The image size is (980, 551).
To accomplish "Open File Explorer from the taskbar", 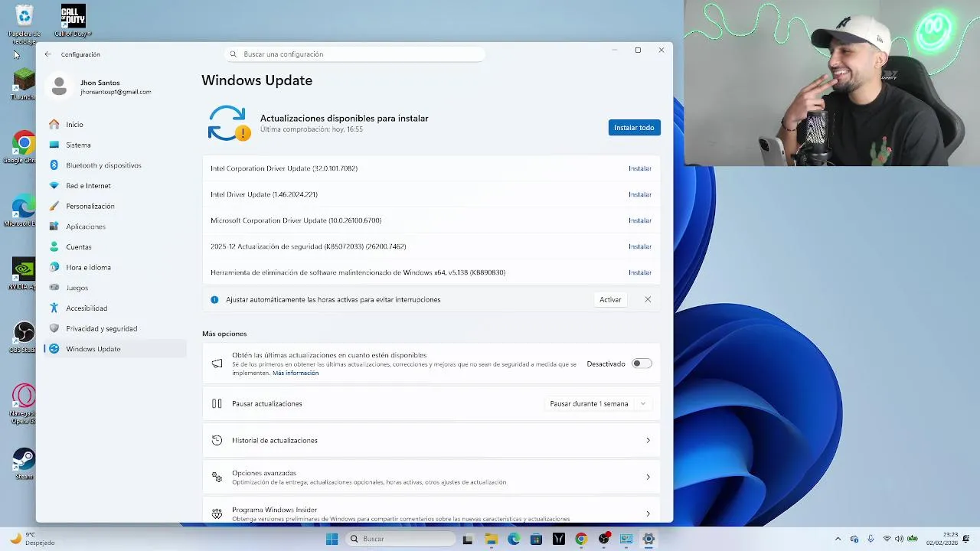I will pyautogui.click(x=491, y=540).
